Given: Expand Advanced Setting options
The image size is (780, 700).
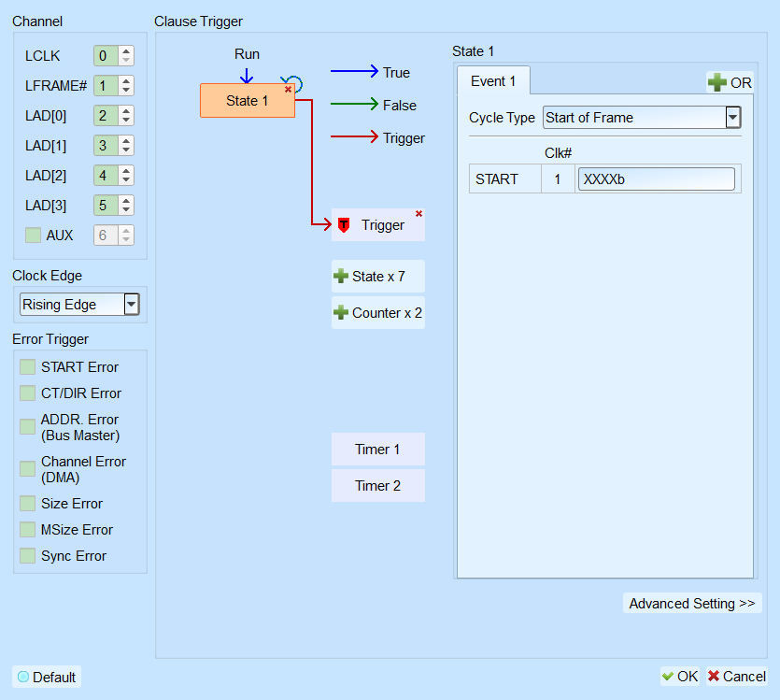Looking at the screenshot, I should point(692,604).
